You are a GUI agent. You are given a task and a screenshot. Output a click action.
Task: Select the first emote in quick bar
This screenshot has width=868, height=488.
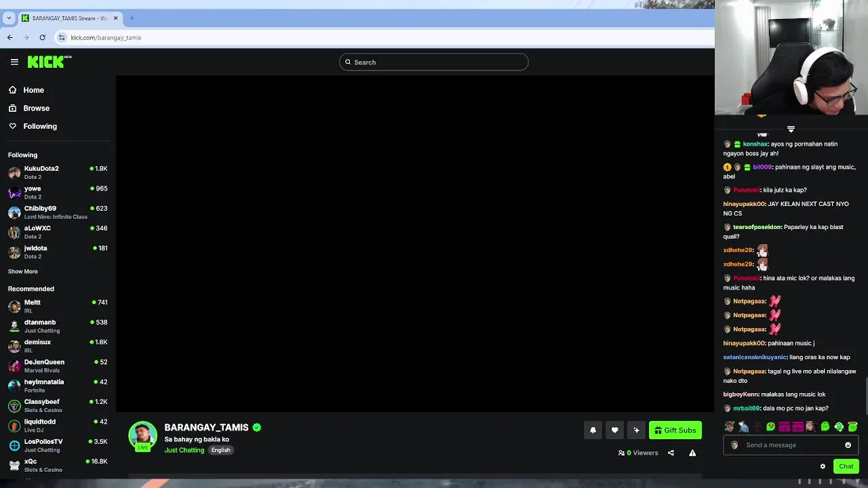(730, 427)
